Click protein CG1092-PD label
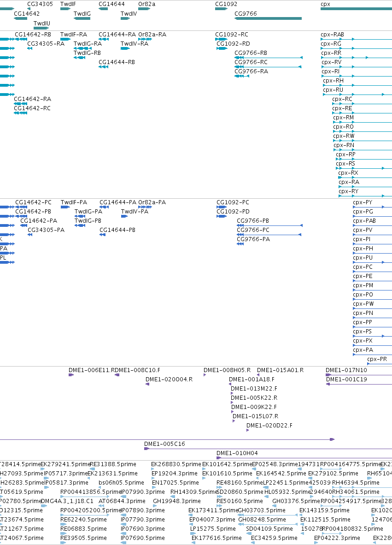 [x=233, y=211]
